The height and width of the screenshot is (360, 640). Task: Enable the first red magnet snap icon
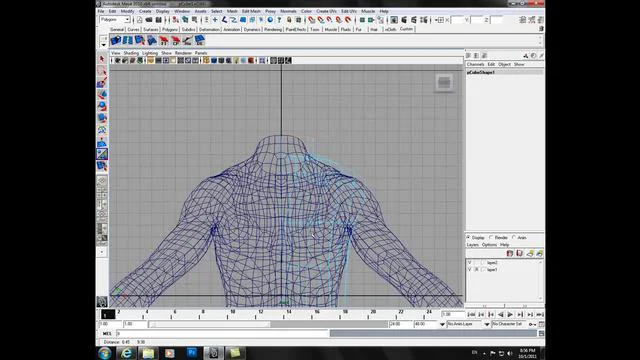pyautogui.click(x=311, y=20)
